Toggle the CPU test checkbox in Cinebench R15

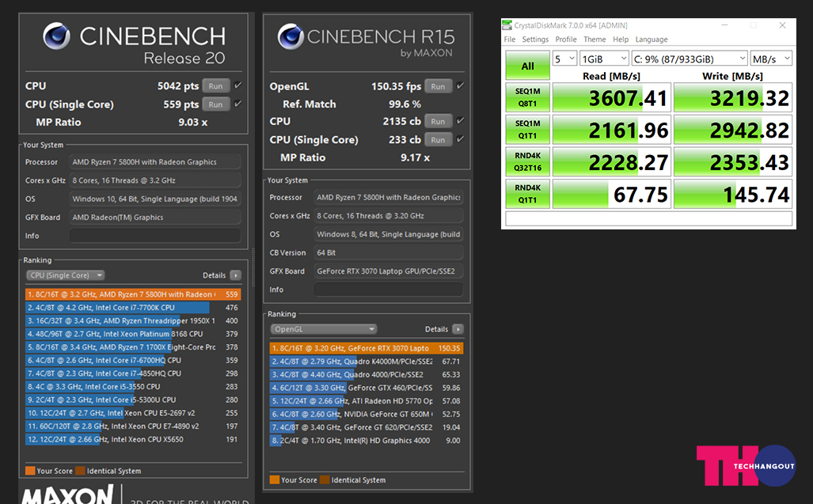[x=461, y=121]
